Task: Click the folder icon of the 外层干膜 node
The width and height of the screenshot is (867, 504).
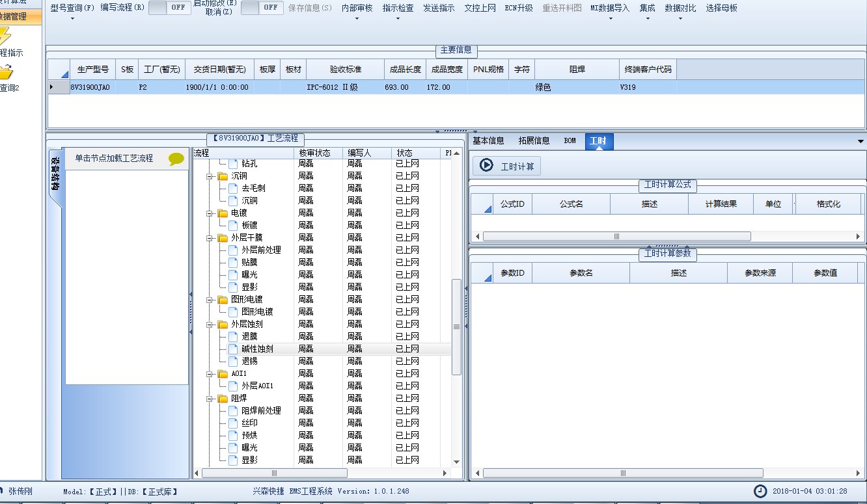Action: pyautogui.click(x=223, y=238)
